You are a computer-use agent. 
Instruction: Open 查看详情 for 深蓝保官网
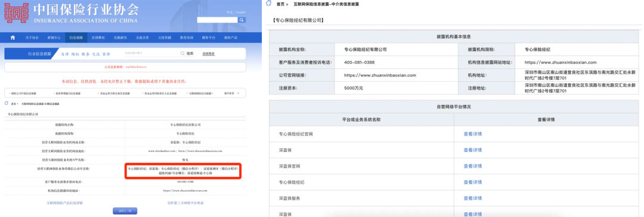coord(473,166)
